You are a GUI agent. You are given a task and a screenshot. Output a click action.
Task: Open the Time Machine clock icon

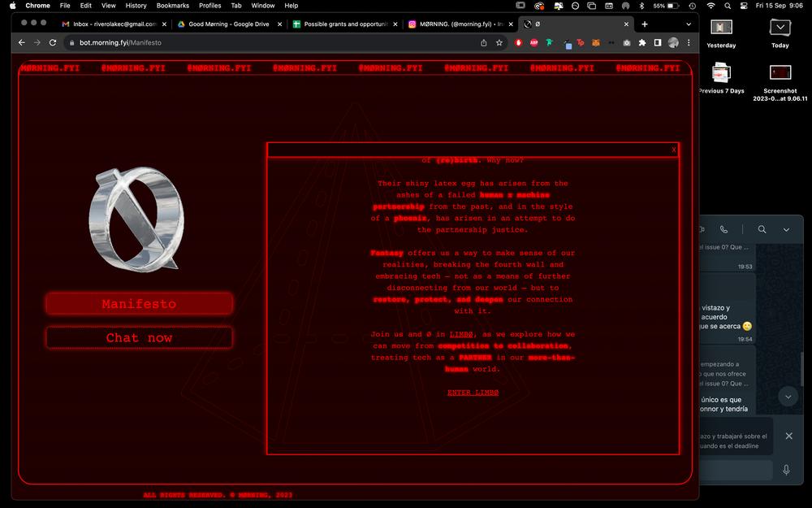click(693, 6)
